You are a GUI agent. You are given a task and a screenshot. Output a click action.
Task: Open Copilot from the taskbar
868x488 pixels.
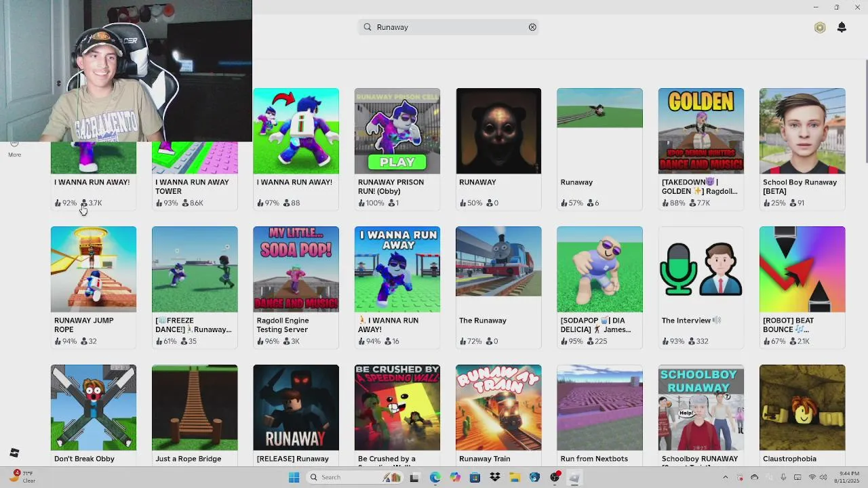(455, 477)
